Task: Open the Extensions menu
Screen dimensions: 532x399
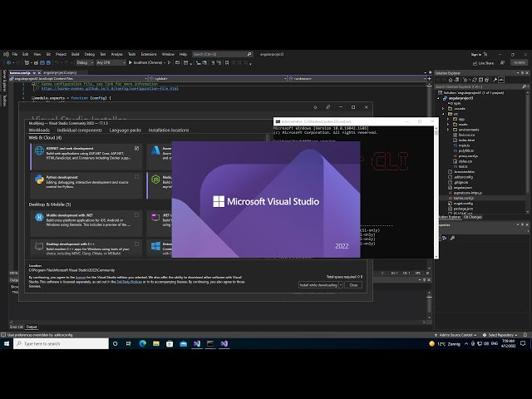Action: (149, 54)
